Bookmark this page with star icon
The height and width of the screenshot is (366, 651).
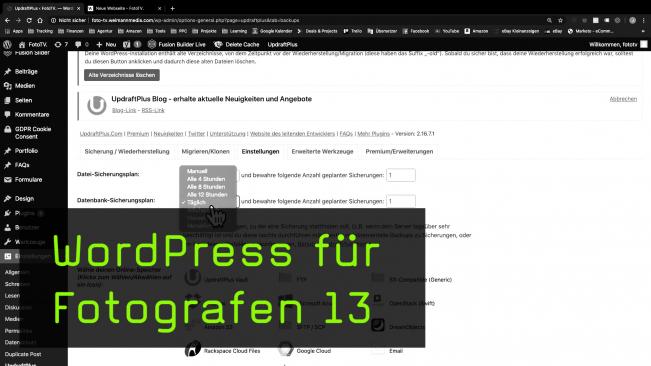[560, 20]
